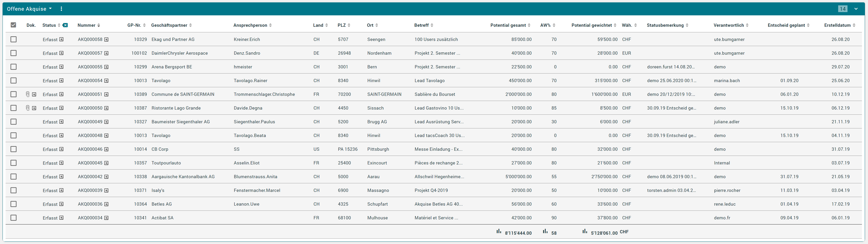Sort by Status column arrows
The image size is (868, 244).
(59, 25)
